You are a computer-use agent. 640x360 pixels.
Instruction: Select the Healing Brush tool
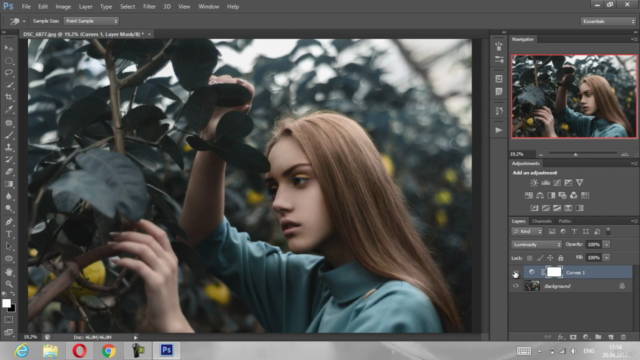point(9,123)
